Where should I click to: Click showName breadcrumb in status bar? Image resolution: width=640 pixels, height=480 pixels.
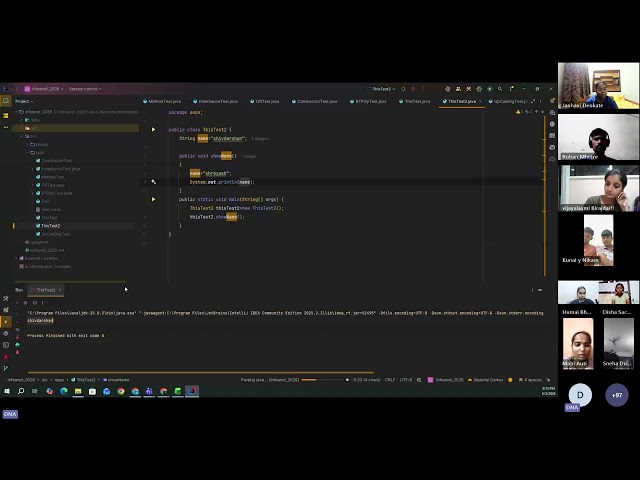click(116, 380)
